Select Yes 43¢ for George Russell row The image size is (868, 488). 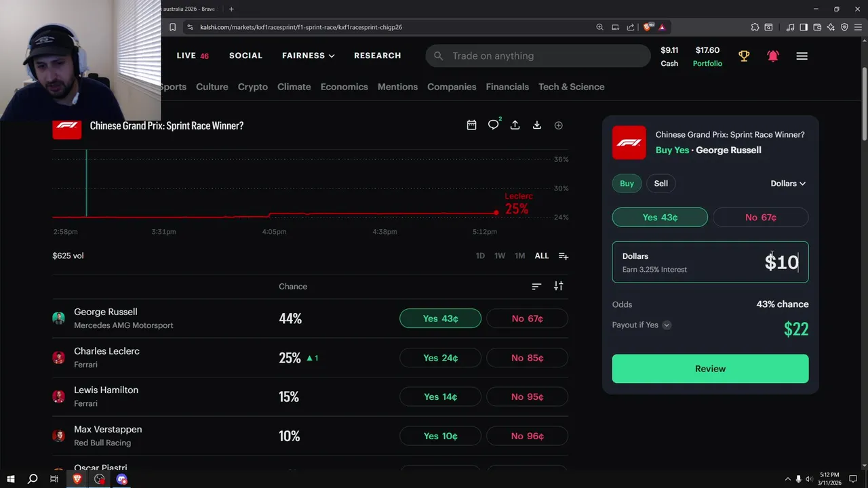[x=440, y=319]
